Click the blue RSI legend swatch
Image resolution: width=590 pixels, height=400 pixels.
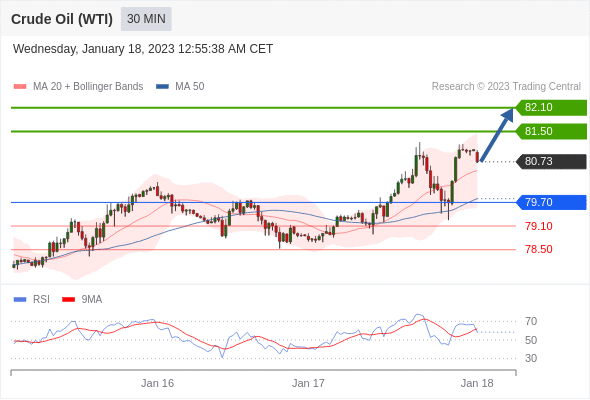[20, 300]
